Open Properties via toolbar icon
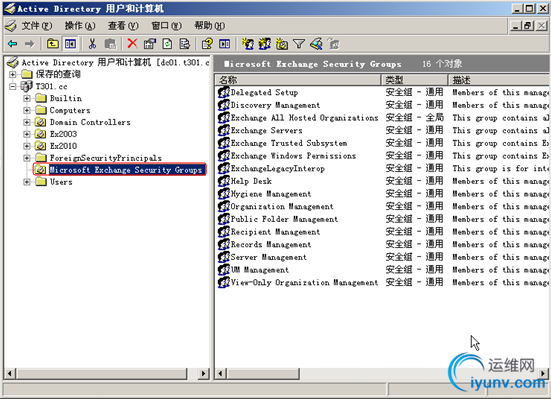The width and height of the screenshot is (551, 399). 150,44
